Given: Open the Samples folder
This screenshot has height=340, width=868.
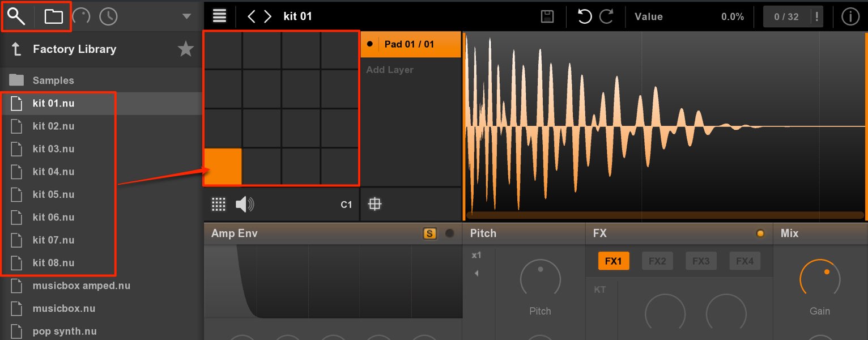Looking at the screenshot, I should coord(101,80).
